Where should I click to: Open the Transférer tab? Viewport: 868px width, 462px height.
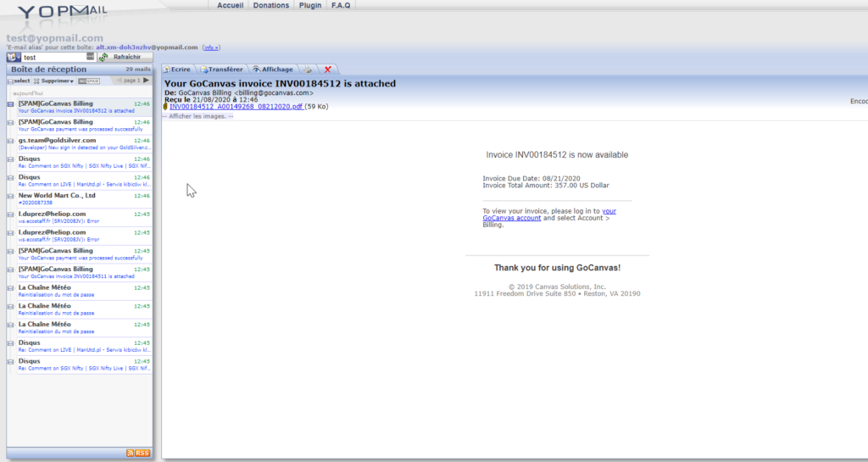[221, 70]
